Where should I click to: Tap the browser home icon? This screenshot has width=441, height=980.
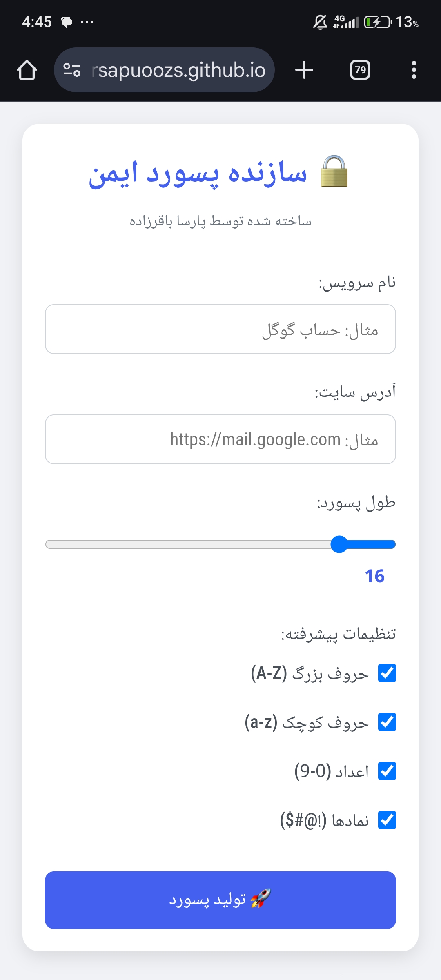[x=27, y=70]
